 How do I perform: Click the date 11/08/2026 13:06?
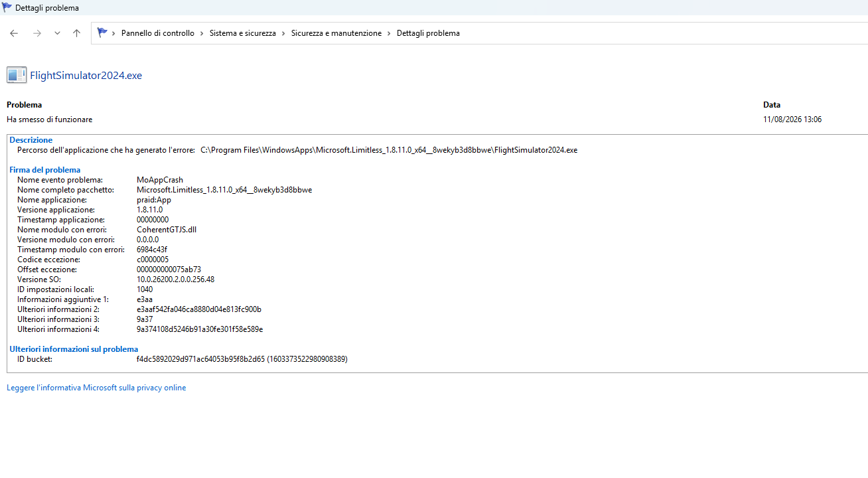point(792,119)
